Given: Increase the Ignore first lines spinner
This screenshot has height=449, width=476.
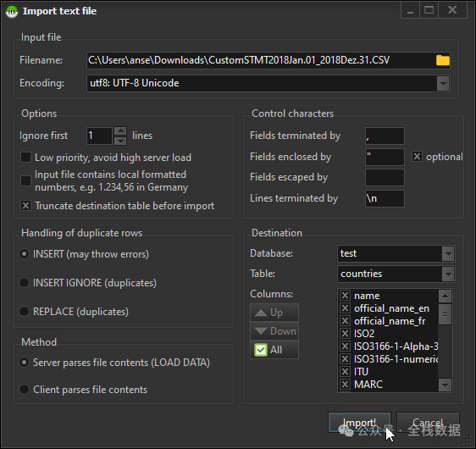Looking at the screenshot, I should pyautogui.click(x=120, y=130).
